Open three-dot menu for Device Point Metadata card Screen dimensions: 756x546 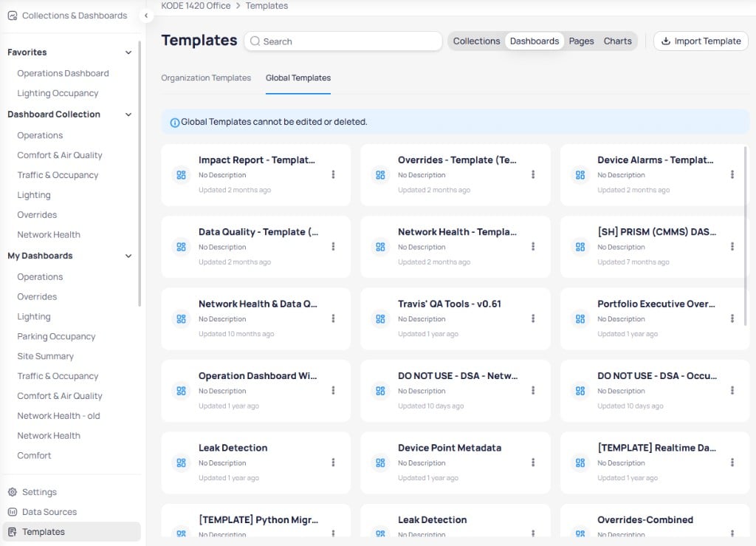[x=533, y=462]
